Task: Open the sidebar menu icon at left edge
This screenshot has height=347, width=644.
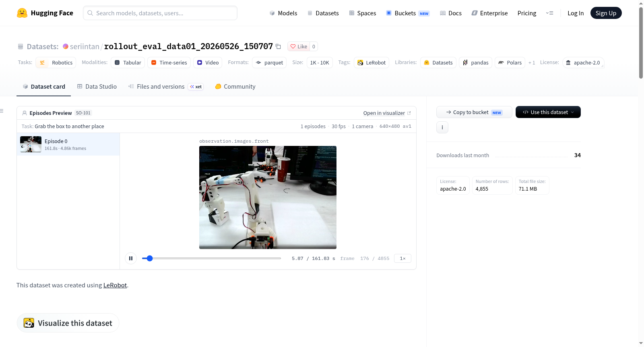Action: 2,111
